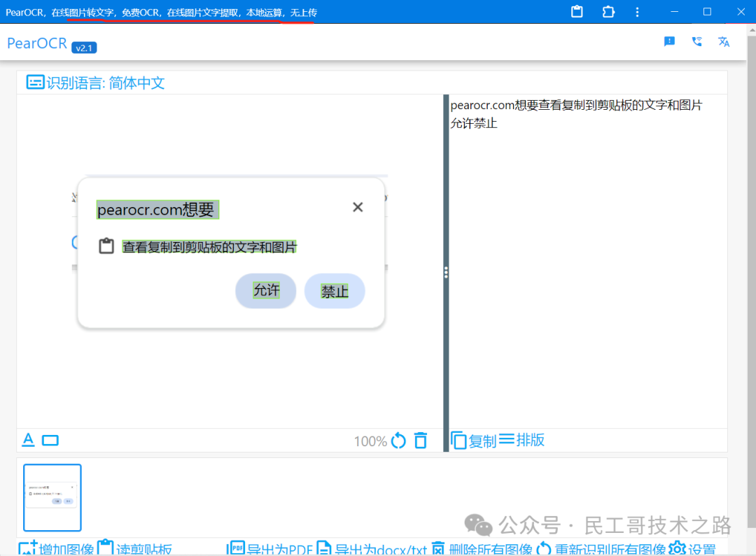
Task: Click the OCR result text area
Action: [x=588, y=261]
